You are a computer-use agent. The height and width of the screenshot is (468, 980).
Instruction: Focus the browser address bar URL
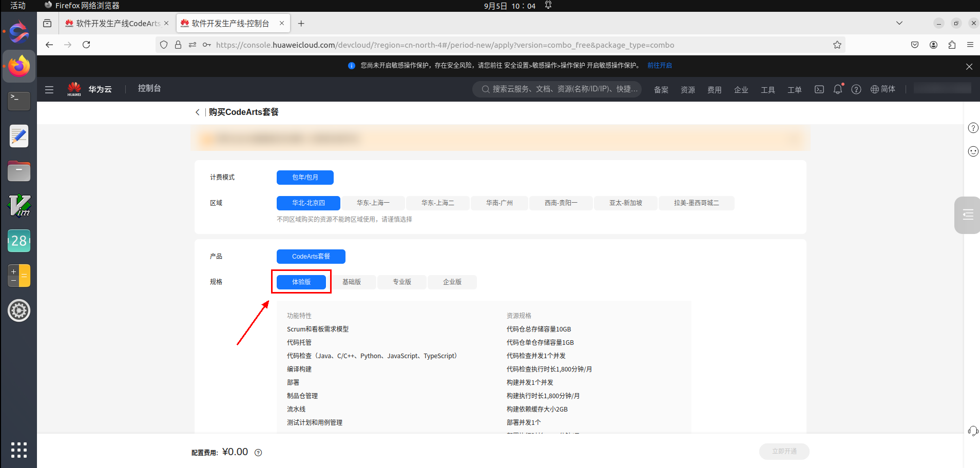[445, 45]
